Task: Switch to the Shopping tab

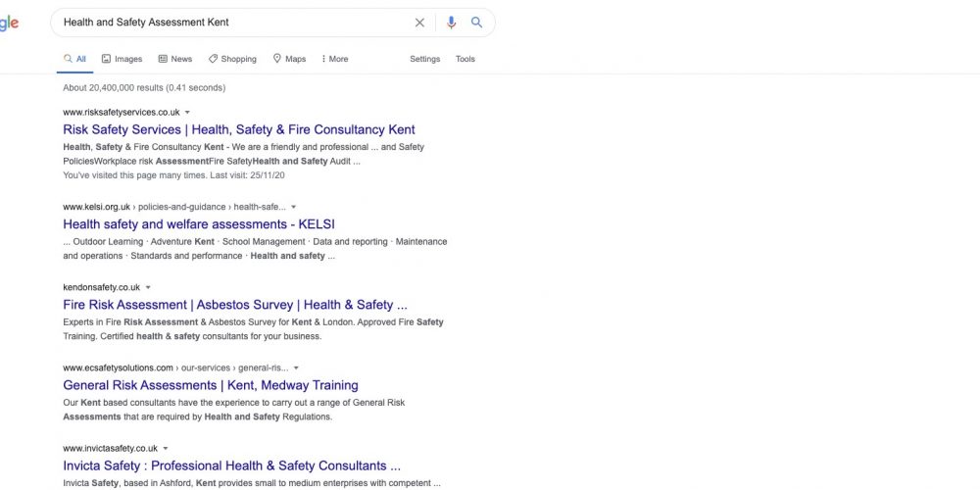Action: 232,59
